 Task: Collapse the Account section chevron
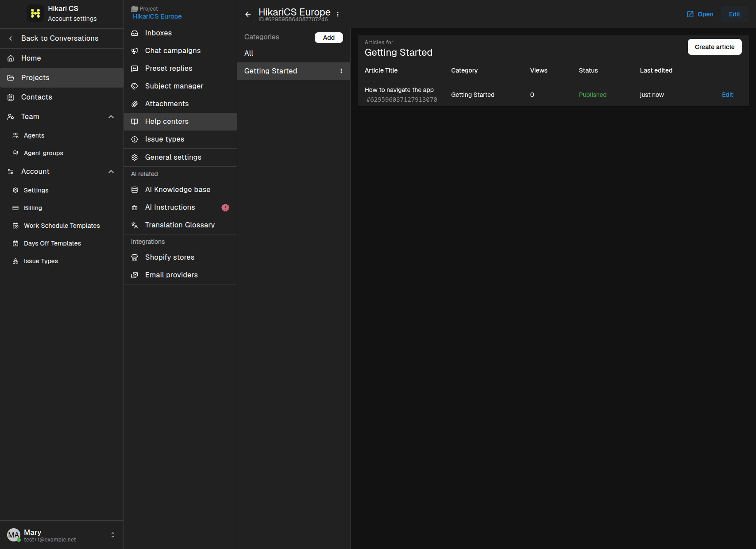111,172
